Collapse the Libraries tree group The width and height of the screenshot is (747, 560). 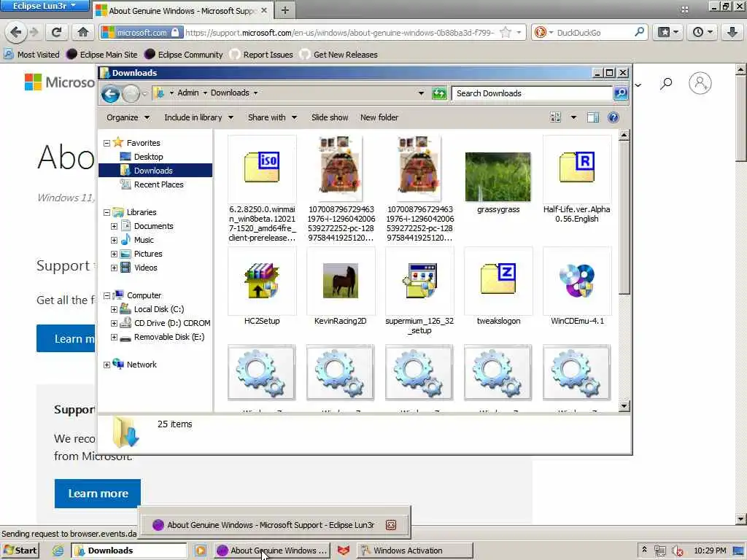[x=107, y=212]
